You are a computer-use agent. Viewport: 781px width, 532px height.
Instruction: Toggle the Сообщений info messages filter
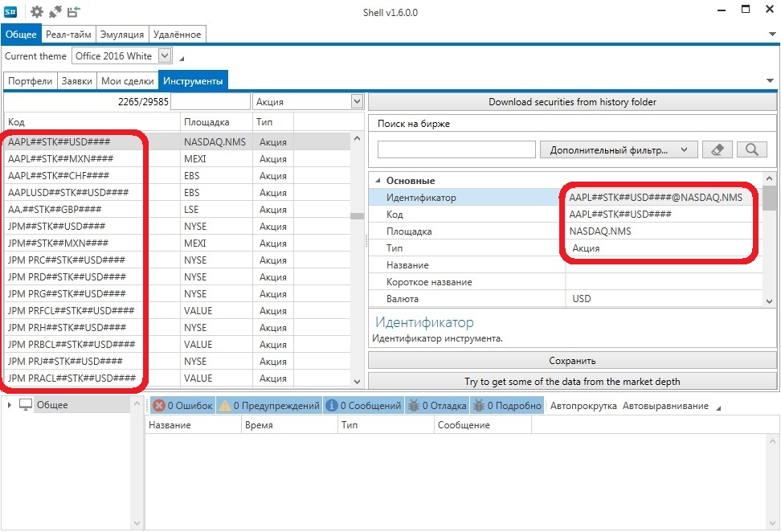click(363, 406)
